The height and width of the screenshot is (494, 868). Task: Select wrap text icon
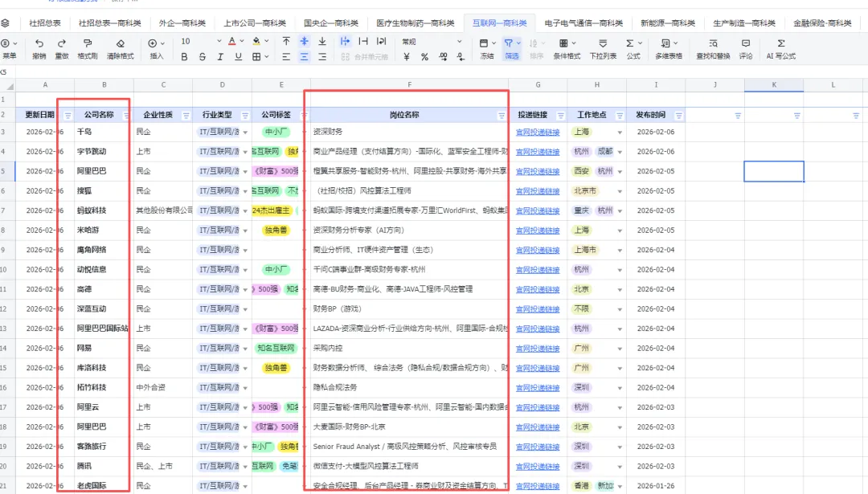coord(382,42)
